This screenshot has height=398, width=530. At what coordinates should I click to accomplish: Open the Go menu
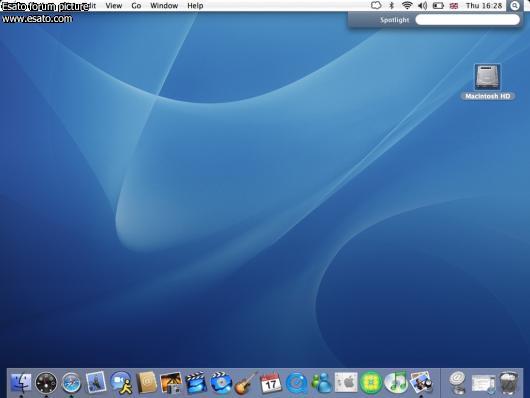[x=136, y=5]
